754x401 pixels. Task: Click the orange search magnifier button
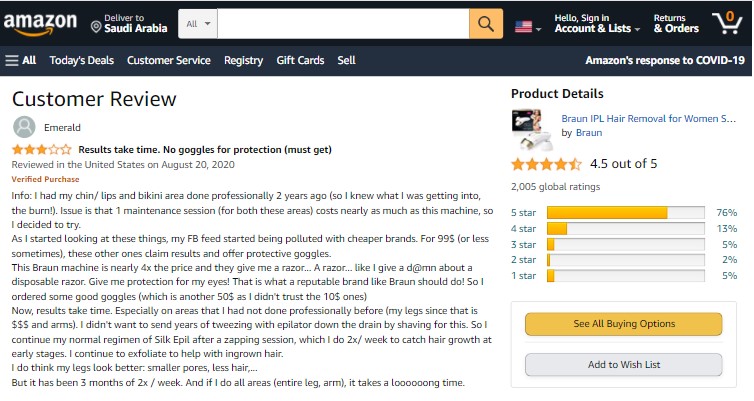pyautogui.click(x=485, y=23)
